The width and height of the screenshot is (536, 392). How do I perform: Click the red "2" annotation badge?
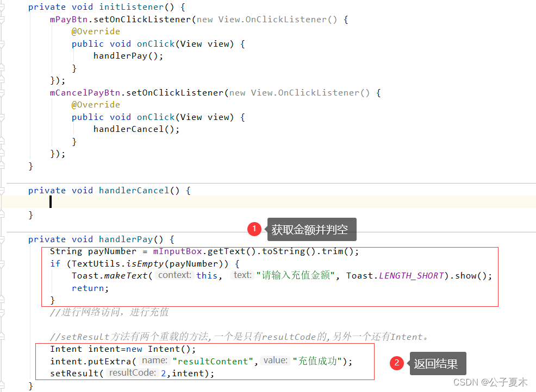tap(396, 363)
